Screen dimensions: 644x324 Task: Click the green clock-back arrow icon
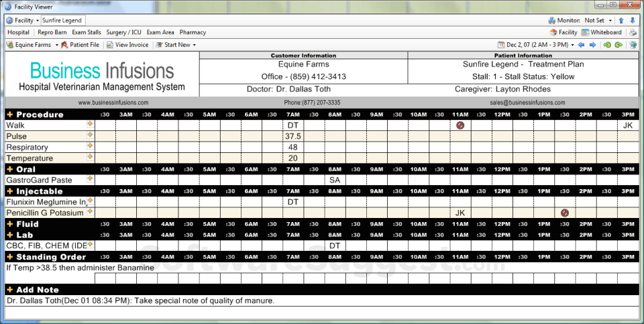point(608,45)
